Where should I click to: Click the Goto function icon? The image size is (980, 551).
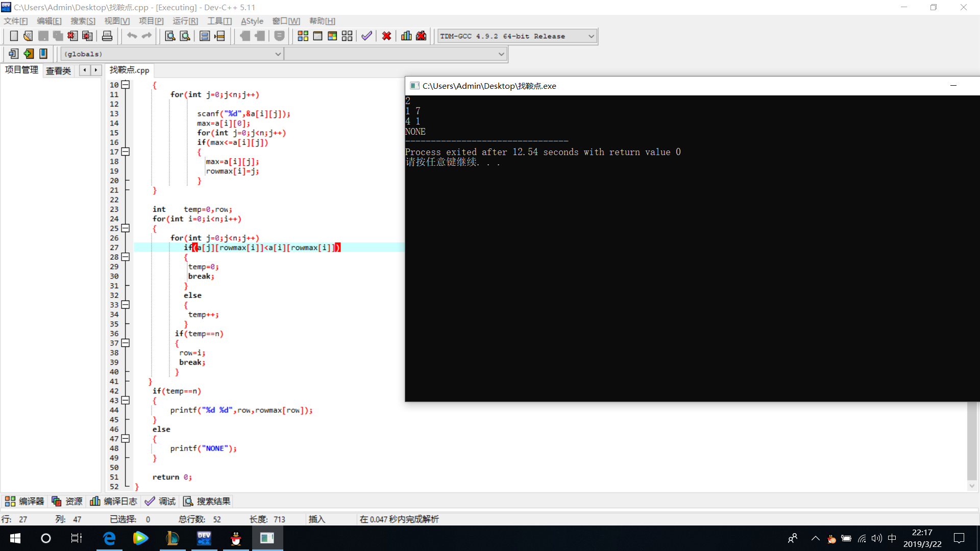tap(205, 36)
